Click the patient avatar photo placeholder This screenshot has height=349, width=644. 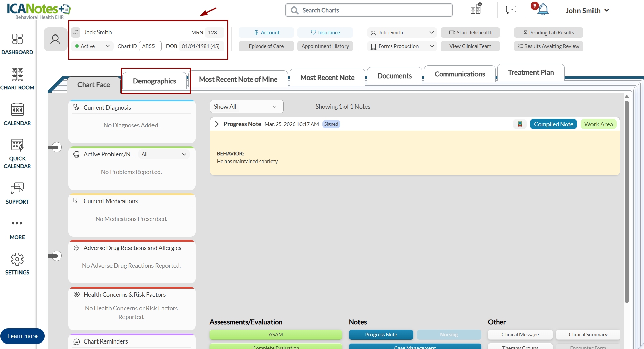tap(55, 39)
